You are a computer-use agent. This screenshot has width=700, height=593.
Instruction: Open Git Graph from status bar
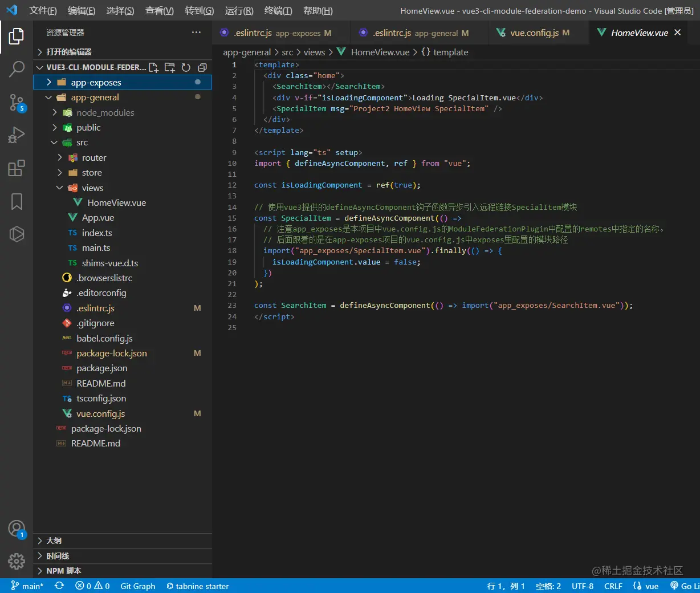pyautogui.click(x=138, y=586)
